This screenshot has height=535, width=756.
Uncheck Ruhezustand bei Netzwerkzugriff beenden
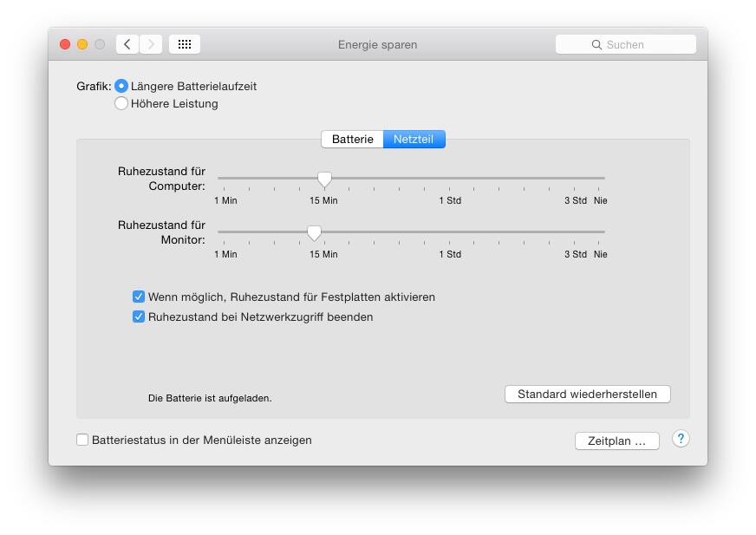(139, 316)
